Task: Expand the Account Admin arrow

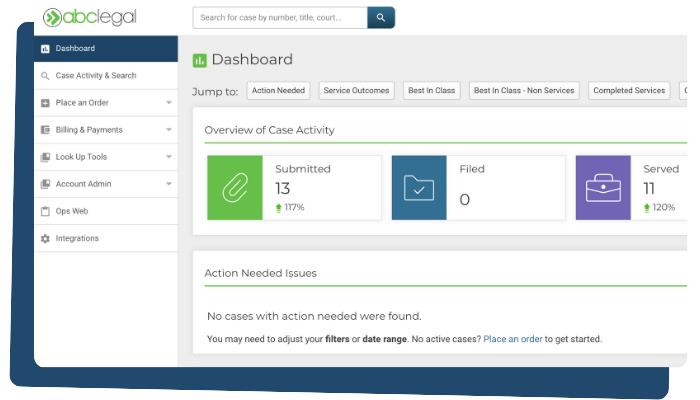Action: point(169,184)
